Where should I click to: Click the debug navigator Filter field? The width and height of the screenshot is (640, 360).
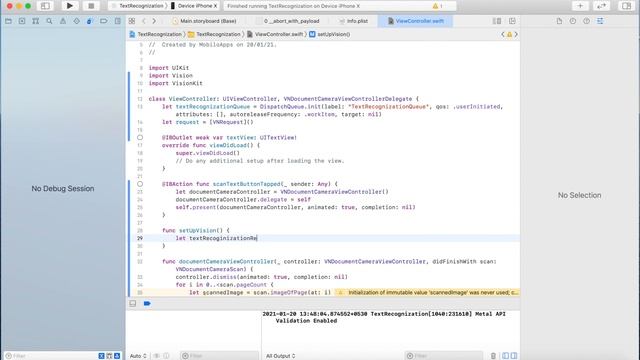(50, 356)
